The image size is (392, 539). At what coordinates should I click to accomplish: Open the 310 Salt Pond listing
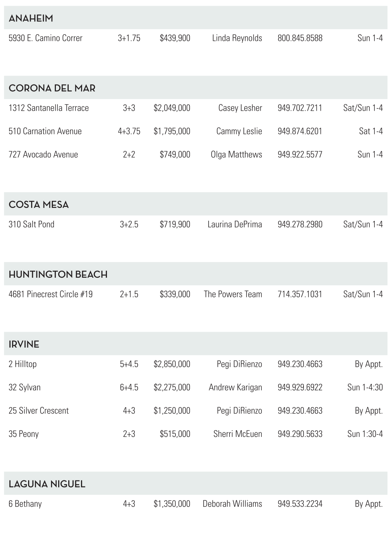(32, 224)
